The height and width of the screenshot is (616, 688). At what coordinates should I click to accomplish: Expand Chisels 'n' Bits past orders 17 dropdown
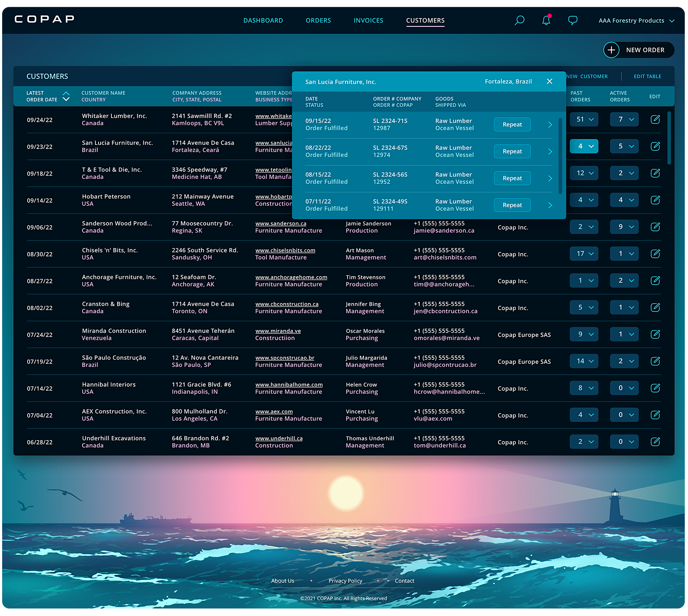(584, 254)
